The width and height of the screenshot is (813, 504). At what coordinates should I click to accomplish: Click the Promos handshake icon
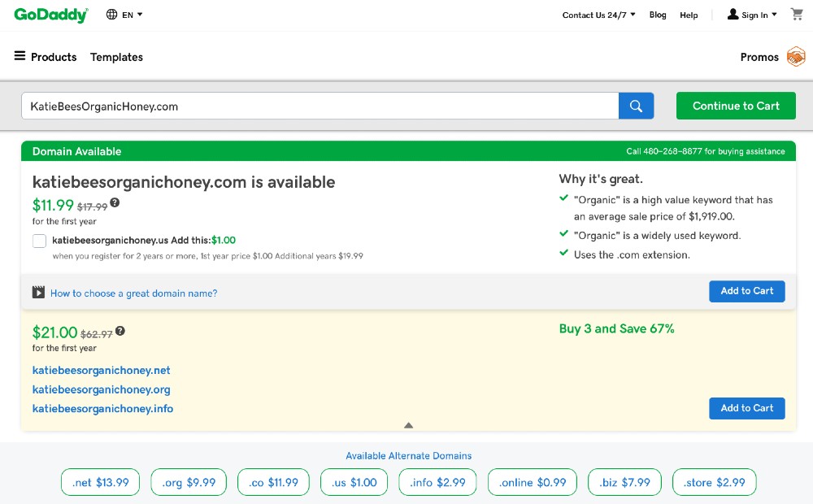click(796, 57)
